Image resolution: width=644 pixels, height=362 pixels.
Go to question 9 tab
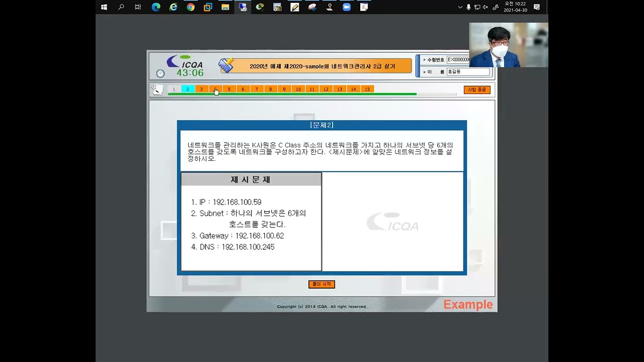pos(284,89)
